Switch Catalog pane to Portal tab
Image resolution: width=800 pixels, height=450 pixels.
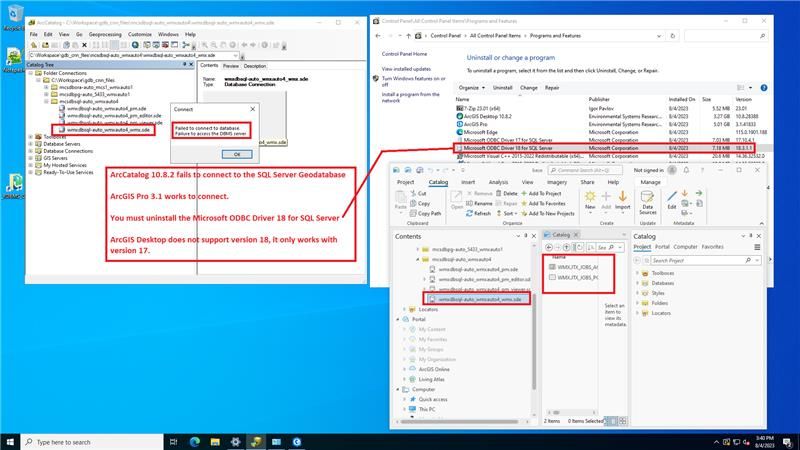click(662, 247)
